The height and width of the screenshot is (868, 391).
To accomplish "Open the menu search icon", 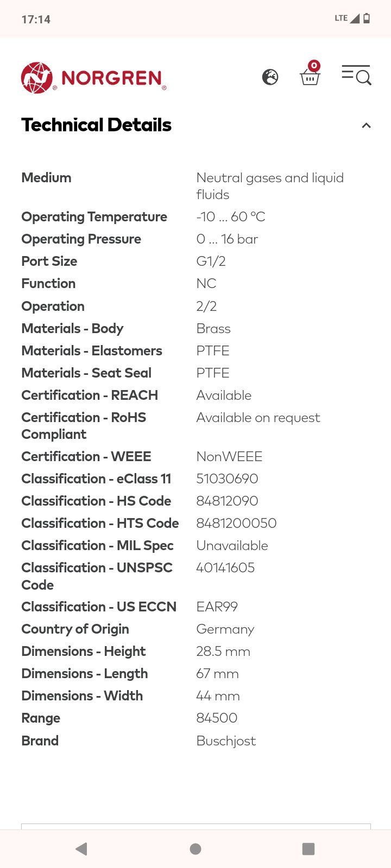I will [356, 75].
